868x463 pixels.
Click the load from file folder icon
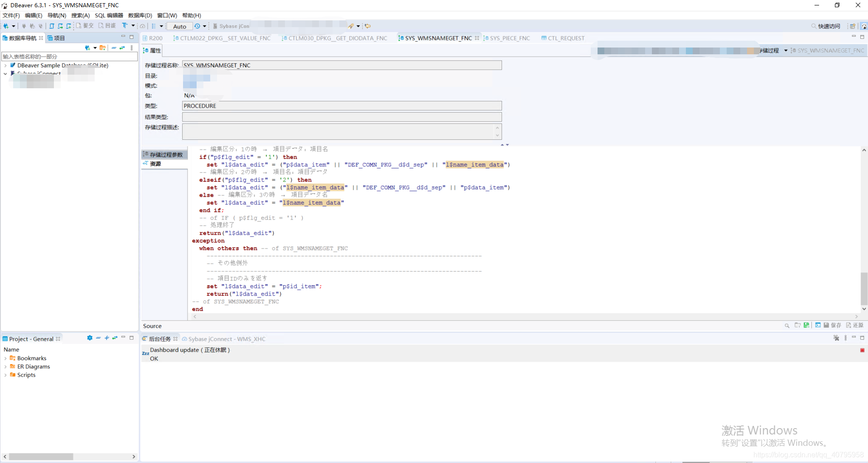pyautogui.click(x=797, y=325)
